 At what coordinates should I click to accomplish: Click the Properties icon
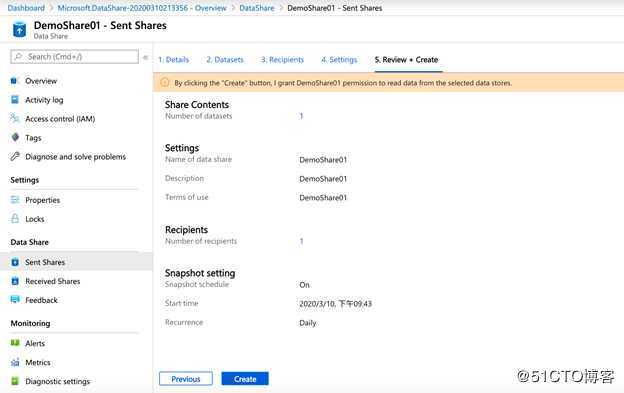point(15,200)
